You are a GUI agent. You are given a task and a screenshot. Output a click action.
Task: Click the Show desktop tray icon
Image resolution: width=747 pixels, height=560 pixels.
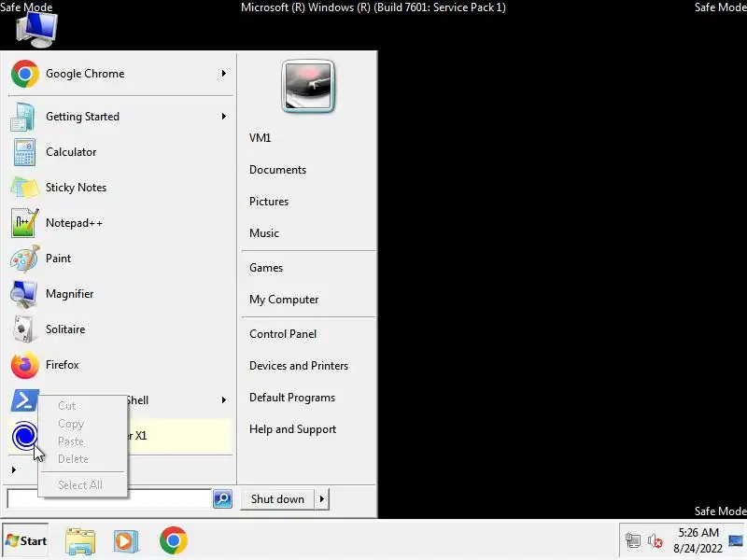736,541
